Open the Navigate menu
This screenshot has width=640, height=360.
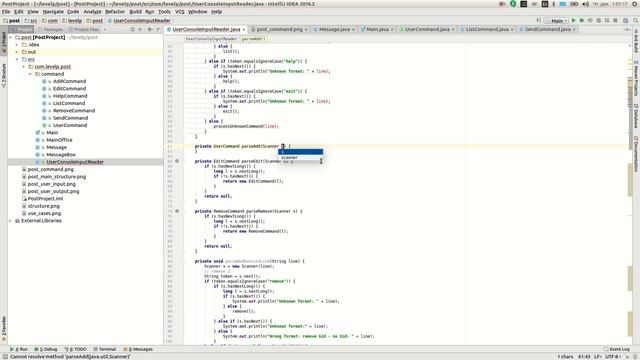pos(53,12)
